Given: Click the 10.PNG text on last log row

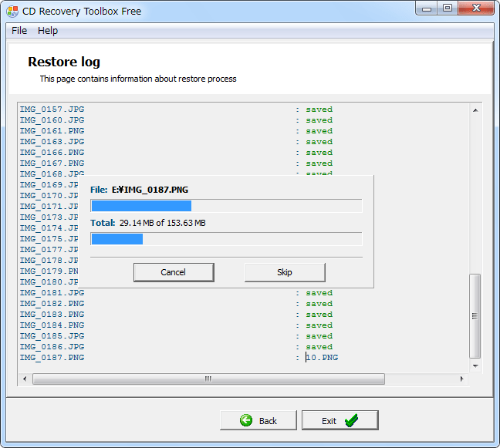Looking at the screenshot, I should tap(322, 358).
